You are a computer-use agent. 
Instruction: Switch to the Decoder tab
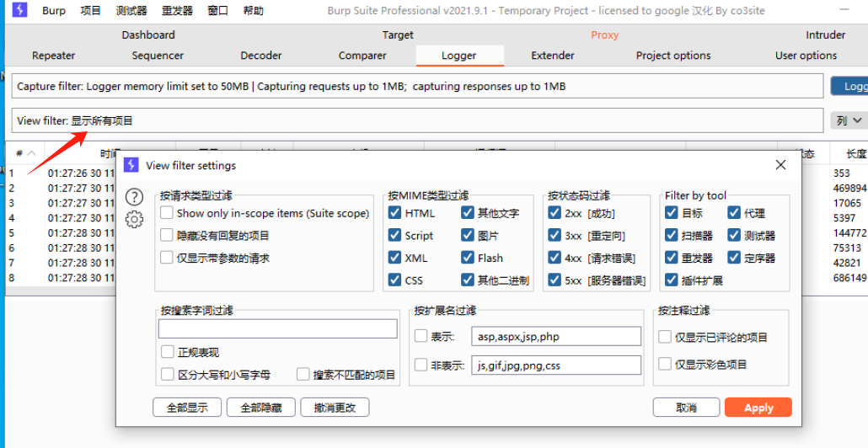261,56
